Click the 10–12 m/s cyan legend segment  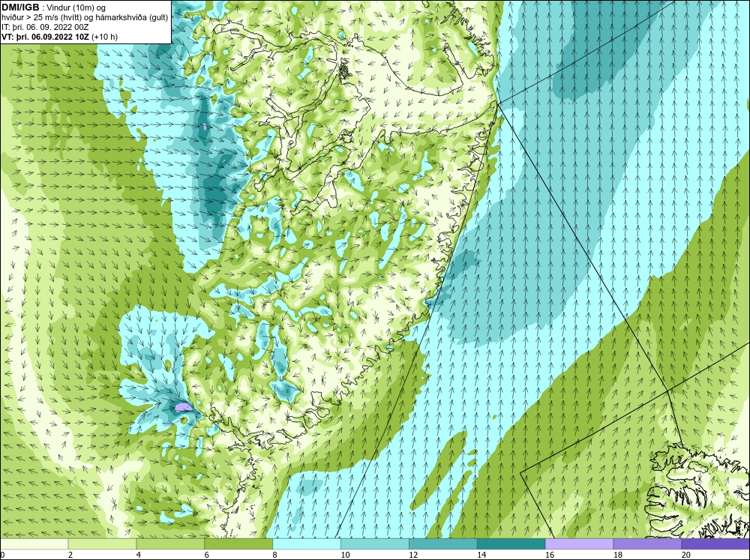(x=375, y=544)
